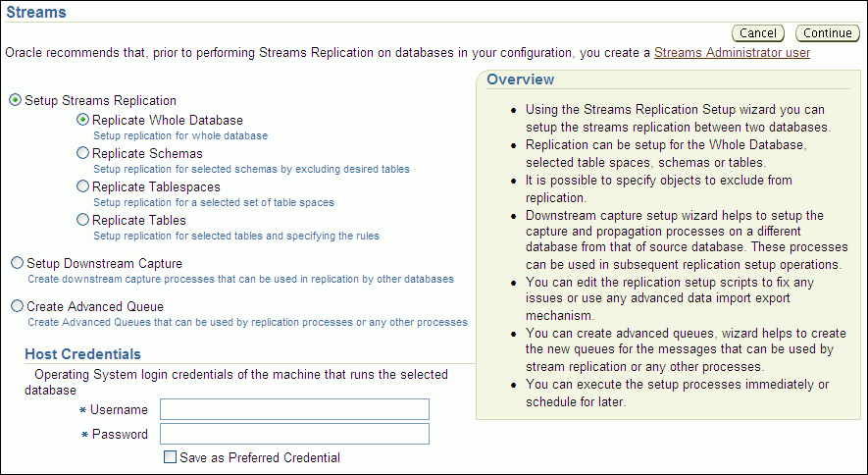Click the description text under Replicate Schemas
Screen dimensions: 868x475
pos(251,169)
